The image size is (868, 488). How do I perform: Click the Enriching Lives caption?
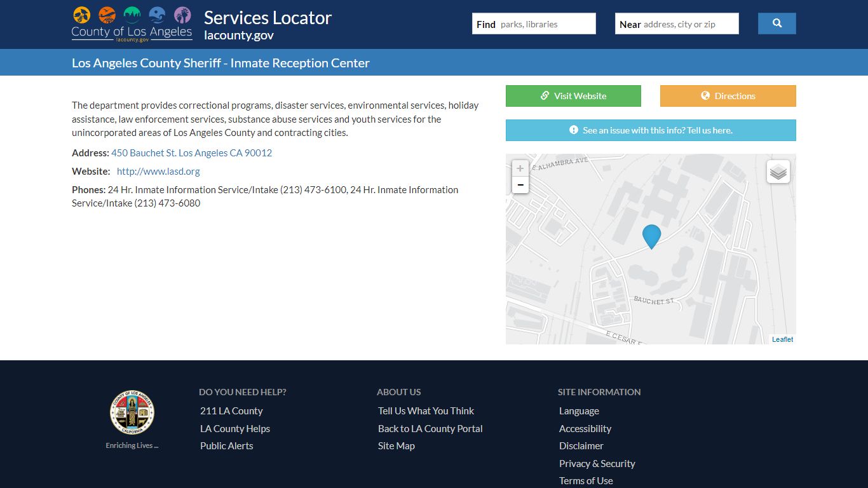click(x=132, y=445)
